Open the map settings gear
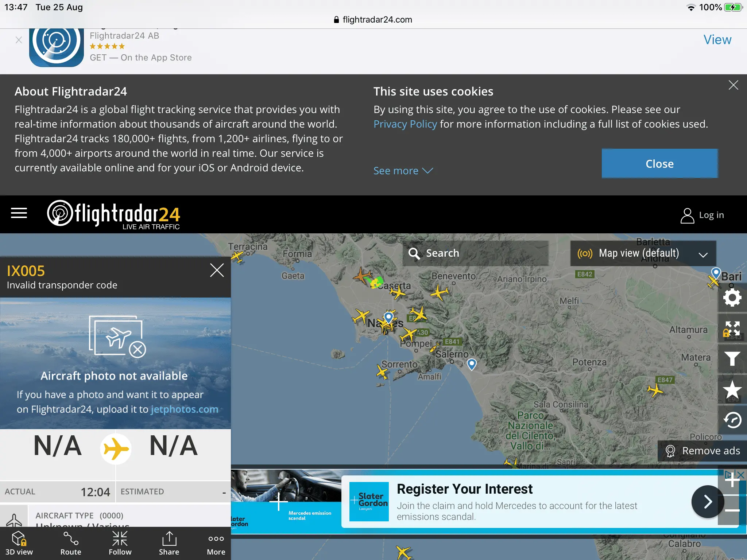 tap(732, 298)
